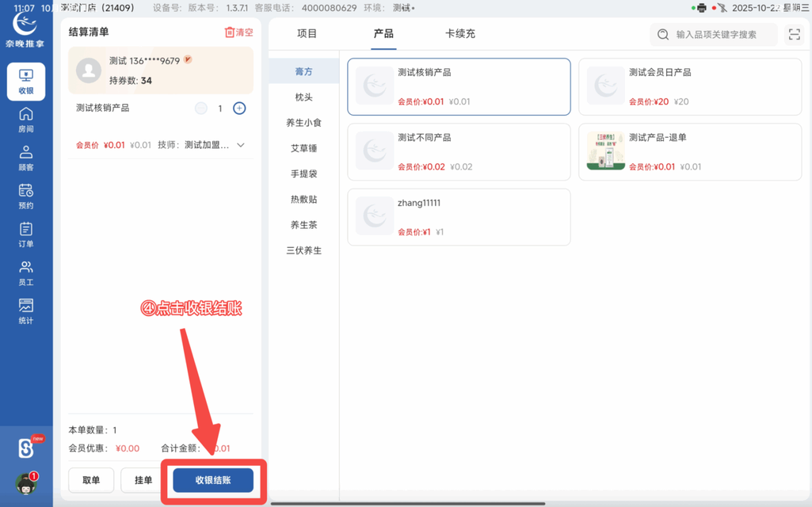Open the avatar icon at sidebar bottom
This screenshot has height=507, width=812.
pos(26,485)
